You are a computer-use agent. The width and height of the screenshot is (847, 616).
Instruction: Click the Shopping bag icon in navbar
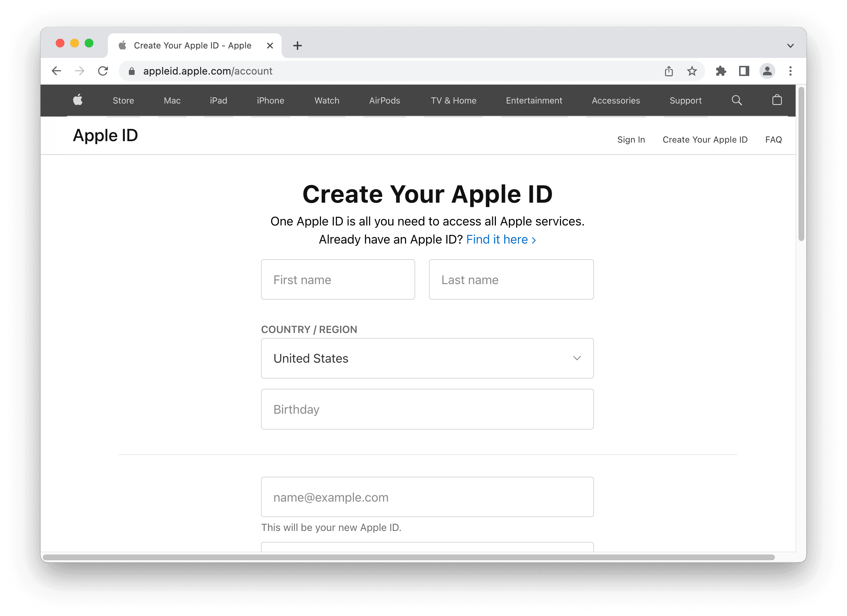pos(777,101)
